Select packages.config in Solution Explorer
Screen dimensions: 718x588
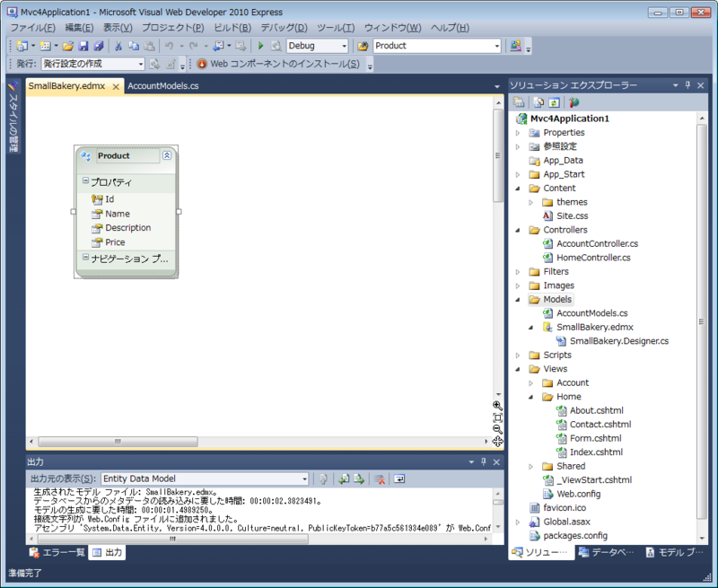575,536
